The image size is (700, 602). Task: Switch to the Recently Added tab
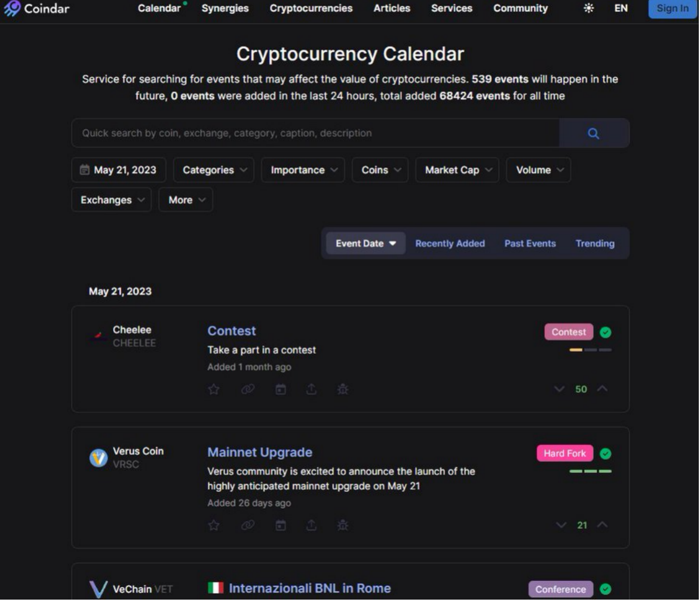(x=450, y=244)
